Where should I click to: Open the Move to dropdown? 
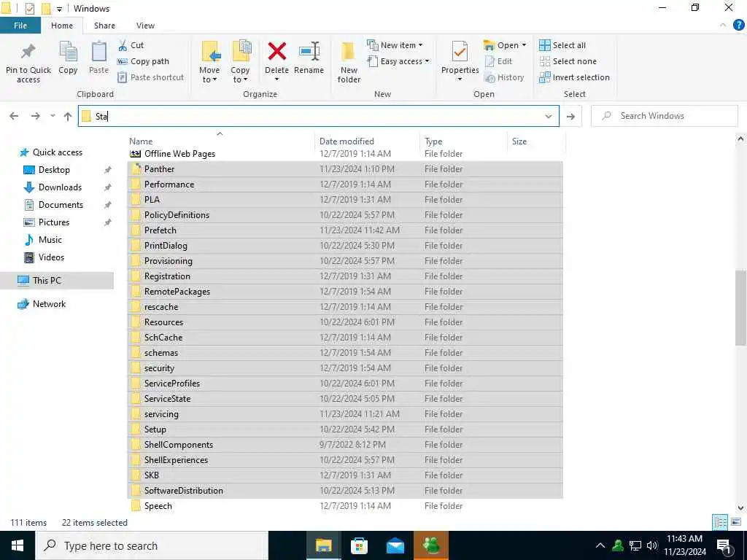(209, 75)
